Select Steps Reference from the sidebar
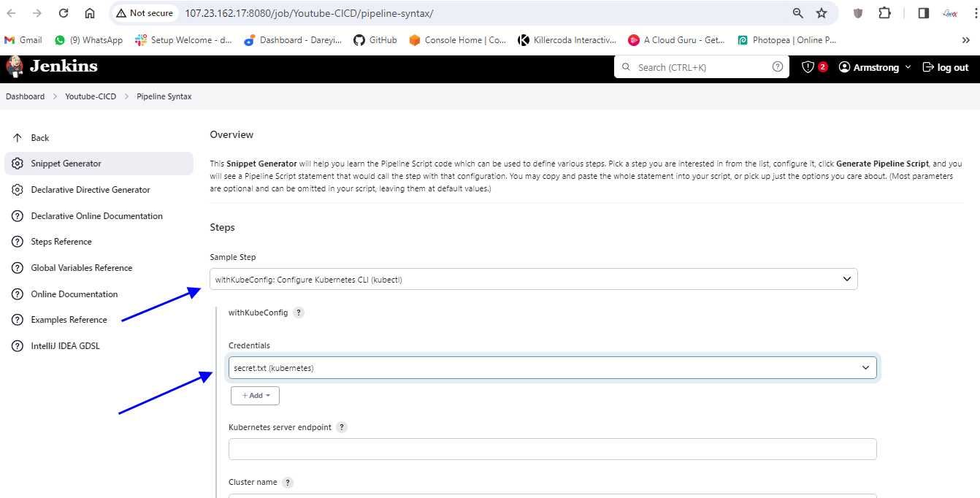The width and height of the screenshot is (980, 498). click(x=61, y=242)
